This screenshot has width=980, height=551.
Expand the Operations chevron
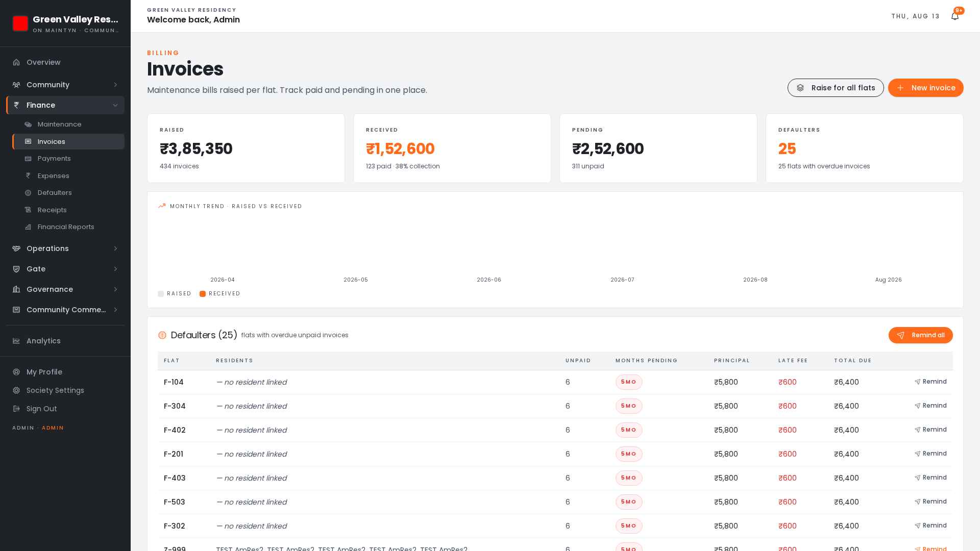click(115, 248)
